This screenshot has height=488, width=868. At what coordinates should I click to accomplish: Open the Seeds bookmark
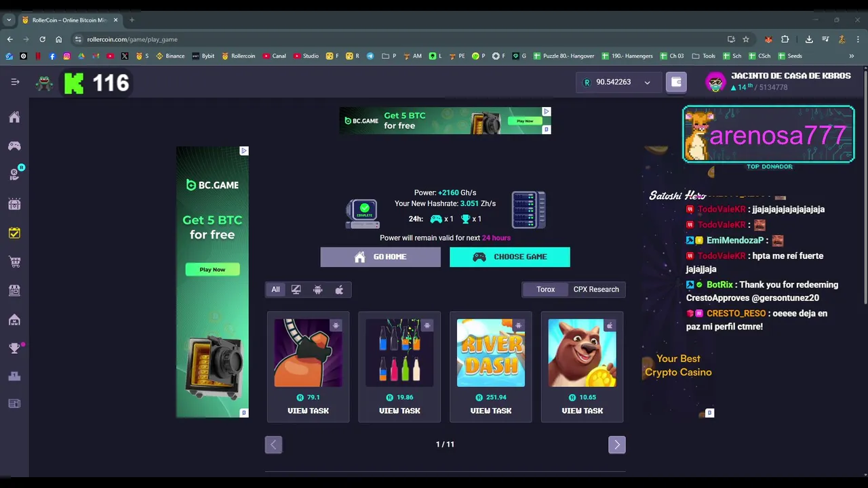tap(790, 56)
